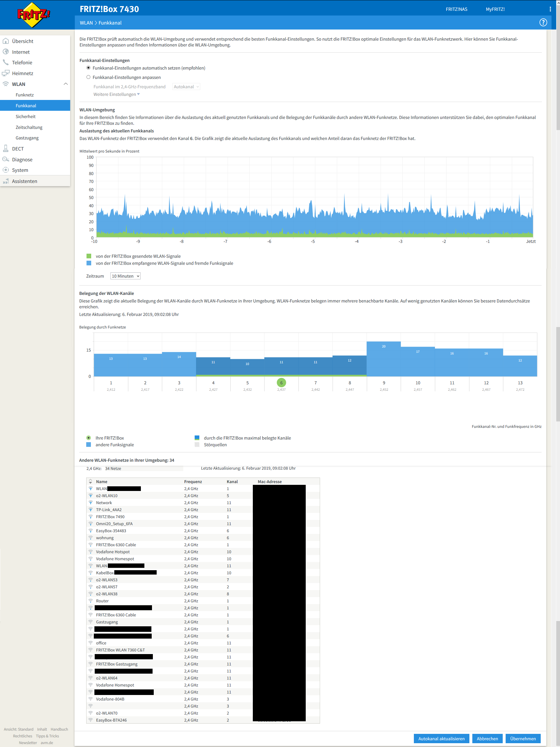This screenshot has width=560, height=747.
Task: Click WLAN breadcrumb link
Action: 86,23
